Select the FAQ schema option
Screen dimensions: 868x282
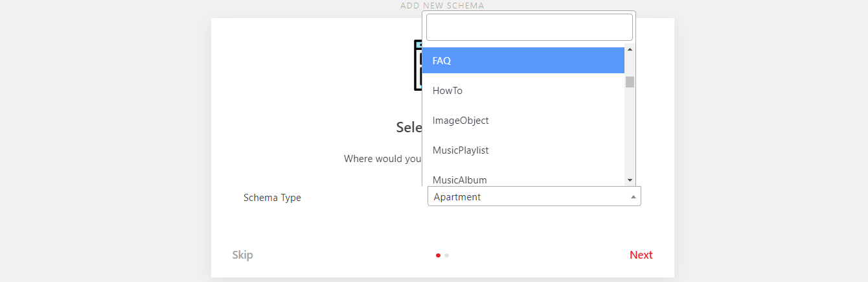pyautogui.click(x=523, y=61)
